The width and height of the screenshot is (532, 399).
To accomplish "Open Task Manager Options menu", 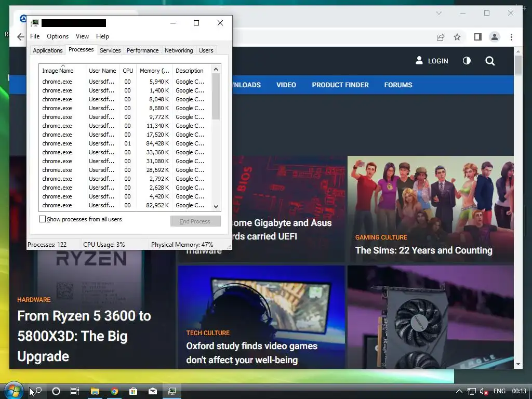I will tap(58, 36).
